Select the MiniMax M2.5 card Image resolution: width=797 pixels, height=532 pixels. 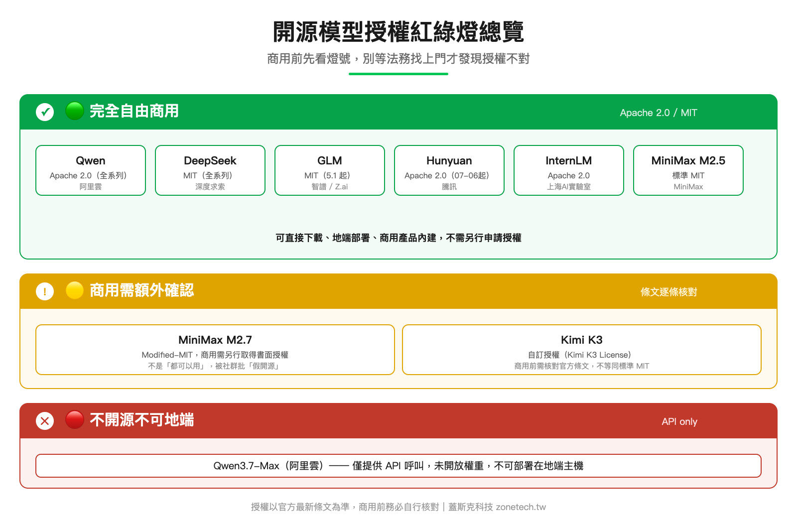pyautogui.click(x=688, y=170)
